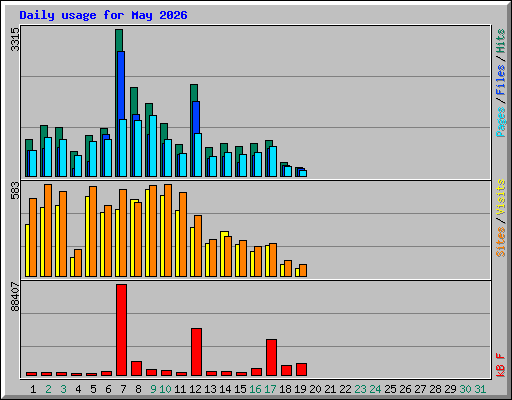Click day 30 on the x-axis
Viewport: 512px width, 400px height.
coord(465,389)
